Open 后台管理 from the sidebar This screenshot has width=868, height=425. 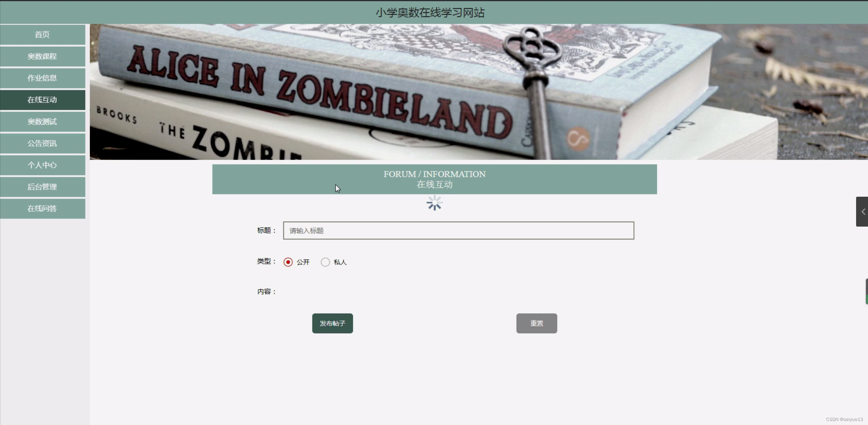pyautogui.click(x=42, y=187)
